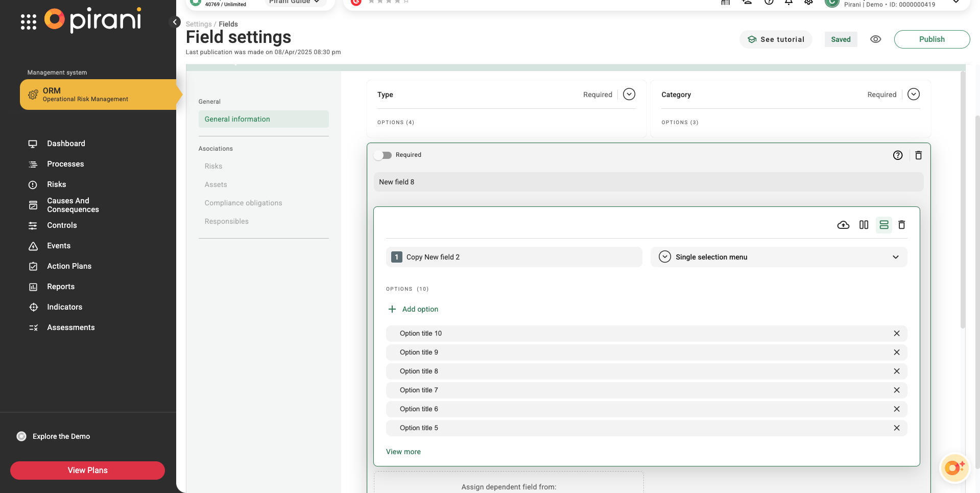Click the Publish button
The width and height of the screenshot is (980, 493).
click(x=931, y=39)
